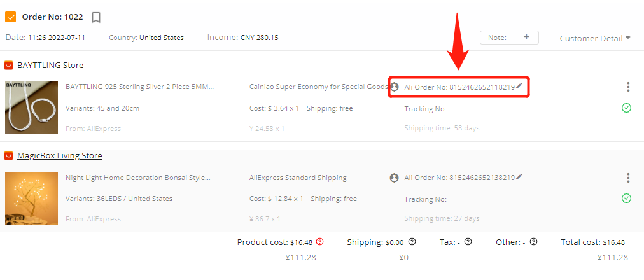Expand the Customer Detail dropdown

pyautogui.click(x=595, y=38)
